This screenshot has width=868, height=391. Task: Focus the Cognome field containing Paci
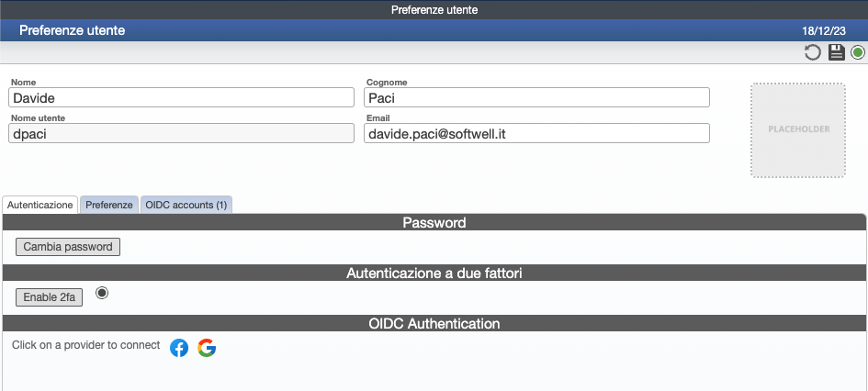tap(536, 97)
